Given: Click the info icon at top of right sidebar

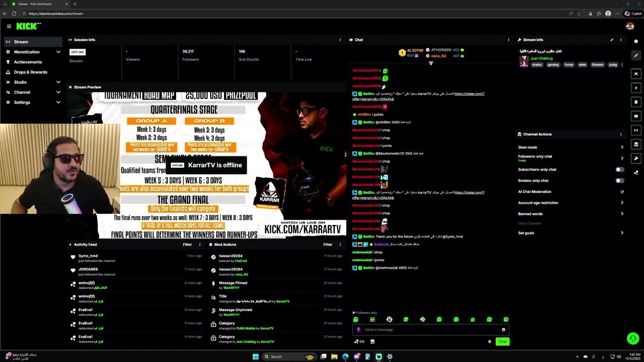Looking at the screenshot, I should tap(636, 41).
